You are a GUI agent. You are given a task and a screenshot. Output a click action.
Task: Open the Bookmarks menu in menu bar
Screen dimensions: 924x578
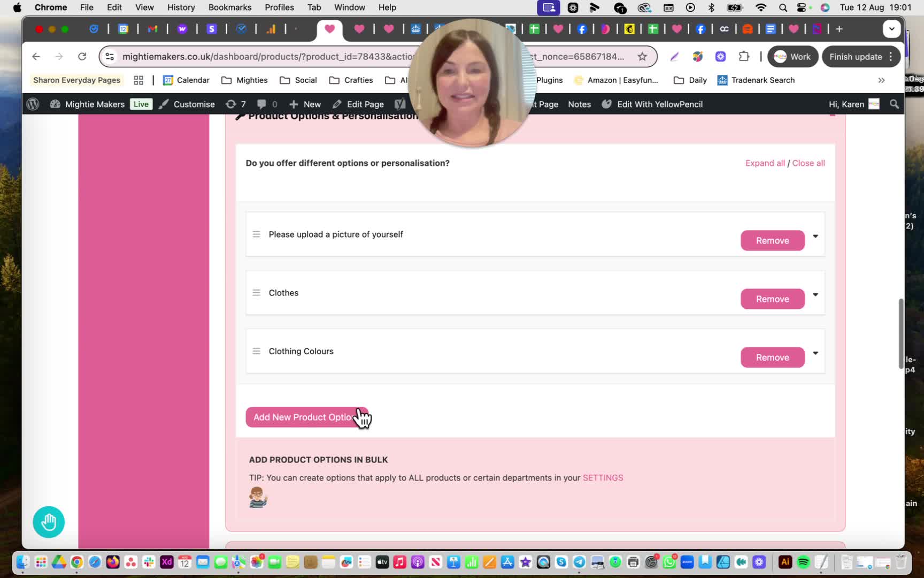[230, 7]
